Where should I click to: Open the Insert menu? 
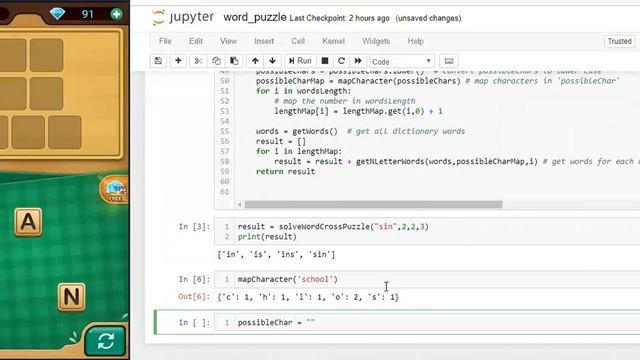coord(264,41)
